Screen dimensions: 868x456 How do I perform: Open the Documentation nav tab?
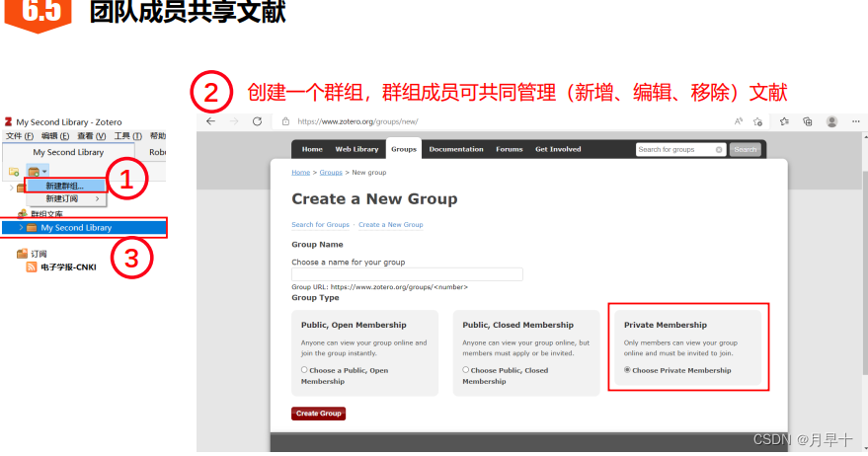456,149
